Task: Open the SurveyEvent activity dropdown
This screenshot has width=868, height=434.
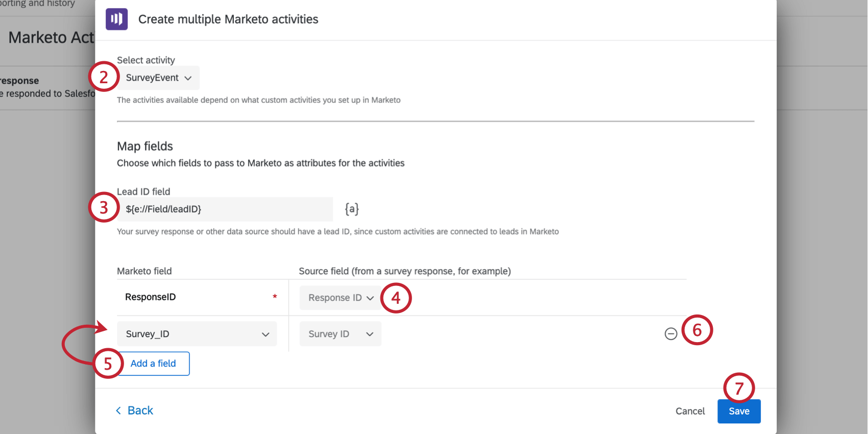Action: coord(158,78)
